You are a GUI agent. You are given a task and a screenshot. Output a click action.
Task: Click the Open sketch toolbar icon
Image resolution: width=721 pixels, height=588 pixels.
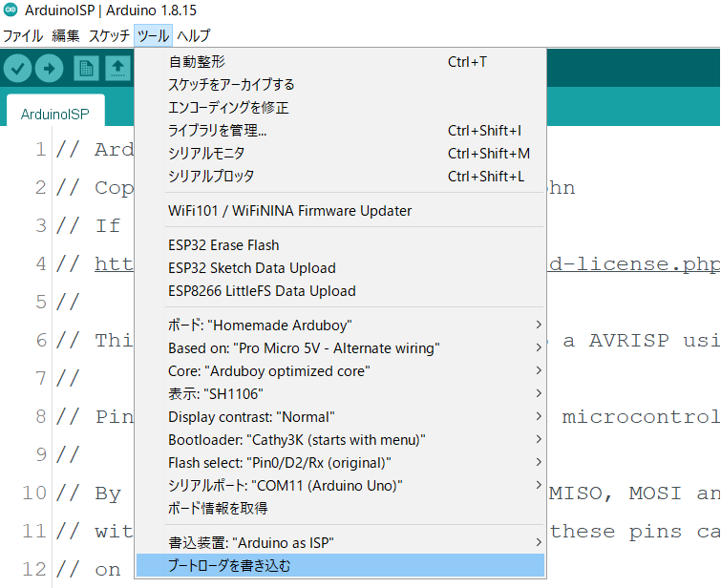(x=117, y=69)
